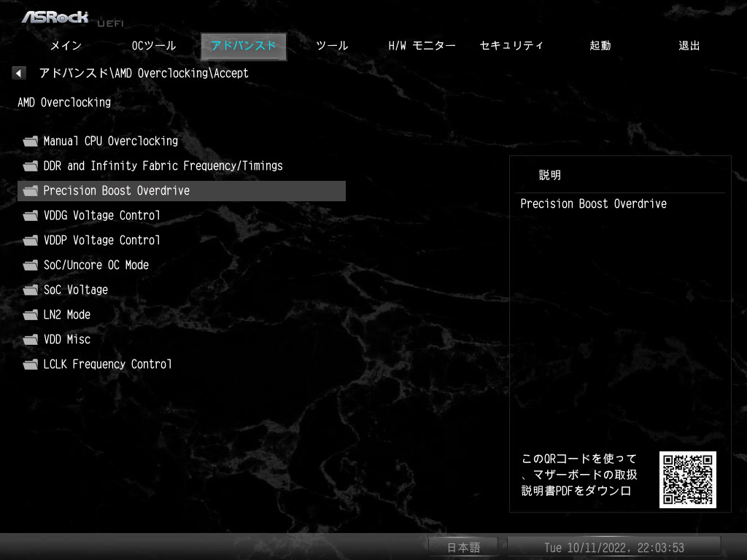Click folder icon beside LN2 Mode
747x560 pixels.
tap(31, 315)
